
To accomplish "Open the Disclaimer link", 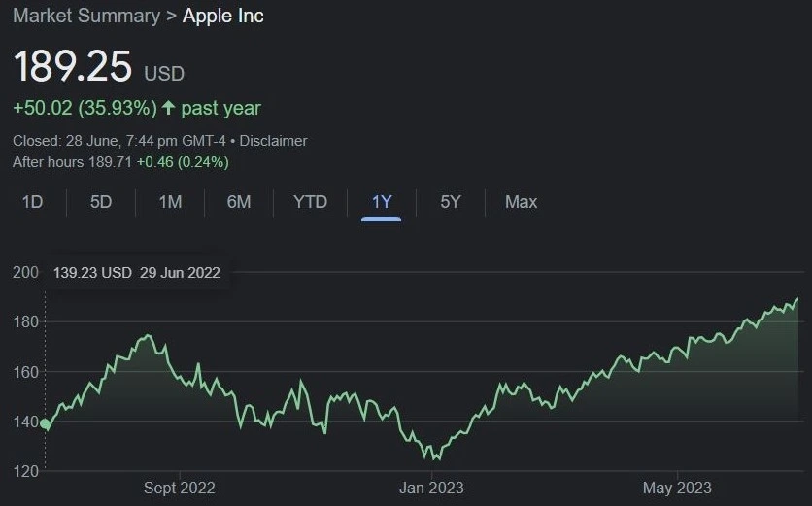I will click(273, 141).
